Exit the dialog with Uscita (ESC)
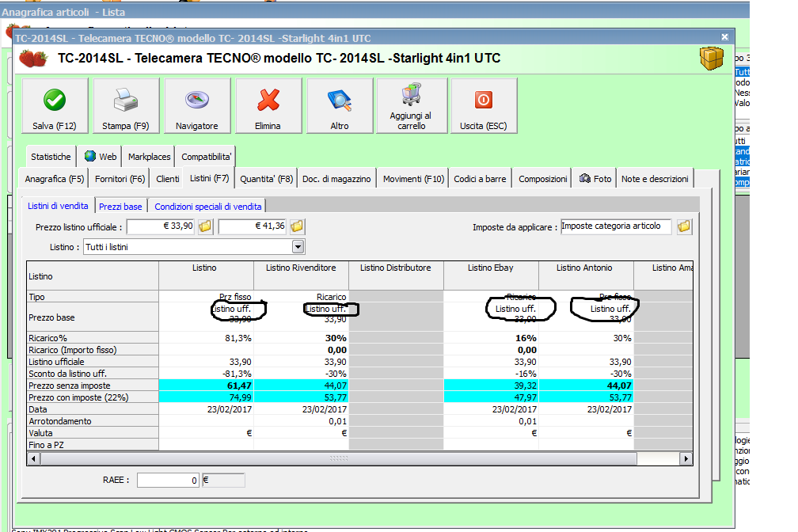Viewport: 798px width, 532px height. [484, 106]
